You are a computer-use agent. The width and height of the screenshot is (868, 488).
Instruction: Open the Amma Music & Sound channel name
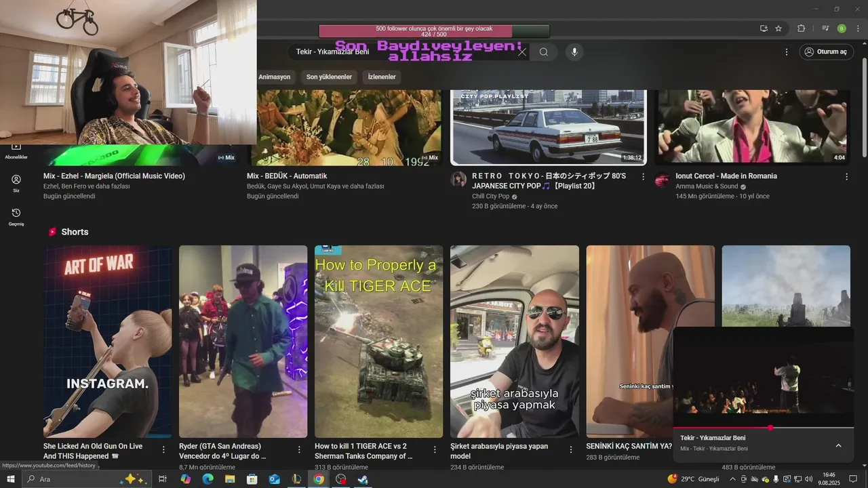click(x=707, y=186)
